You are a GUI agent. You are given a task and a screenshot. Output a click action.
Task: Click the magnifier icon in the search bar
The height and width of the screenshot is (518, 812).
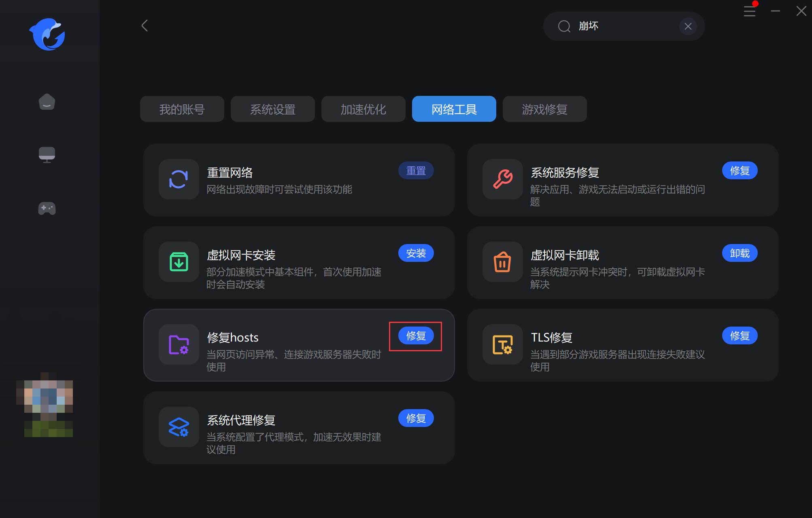click(564, 26)
